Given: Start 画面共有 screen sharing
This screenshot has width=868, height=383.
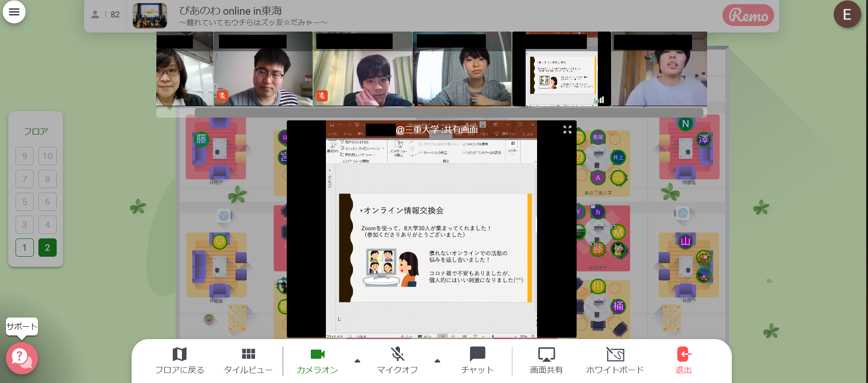Looking at the screenshot, I should tap(546, 361).
